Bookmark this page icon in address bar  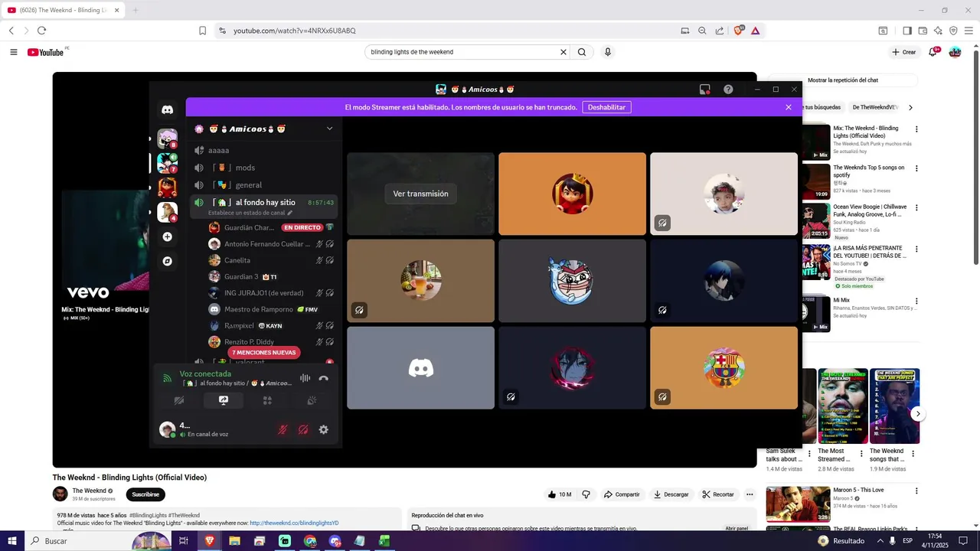pos(202,31)
